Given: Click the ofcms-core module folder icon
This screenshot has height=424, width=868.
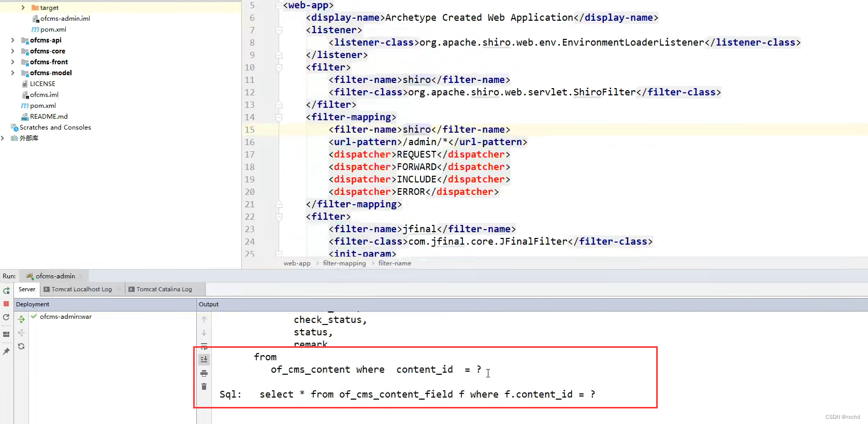Looking at the screenshot, I should (x=25, y=51).
